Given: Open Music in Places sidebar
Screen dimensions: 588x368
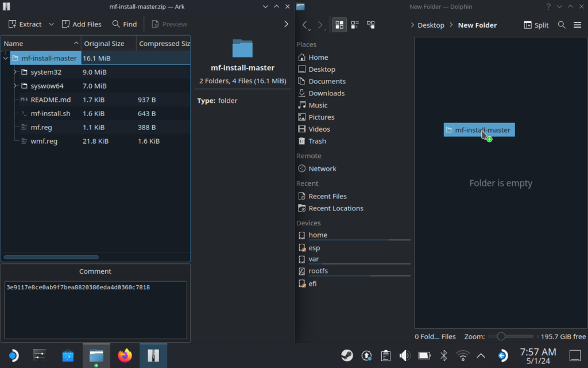Looking at the screenshot, I should pyautogui.click(x=318, y=105).
